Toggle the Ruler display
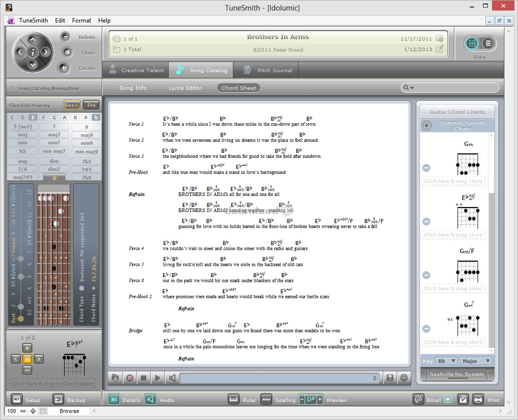This screenshot has height=420, width=518. tap(233, 399)
